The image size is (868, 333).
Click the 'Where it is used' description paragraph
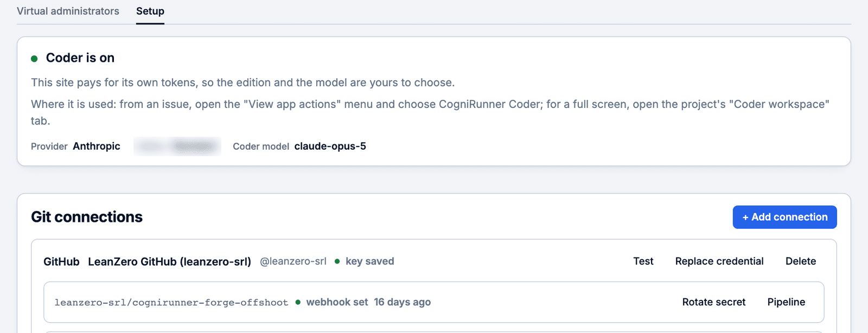point(430,112)
